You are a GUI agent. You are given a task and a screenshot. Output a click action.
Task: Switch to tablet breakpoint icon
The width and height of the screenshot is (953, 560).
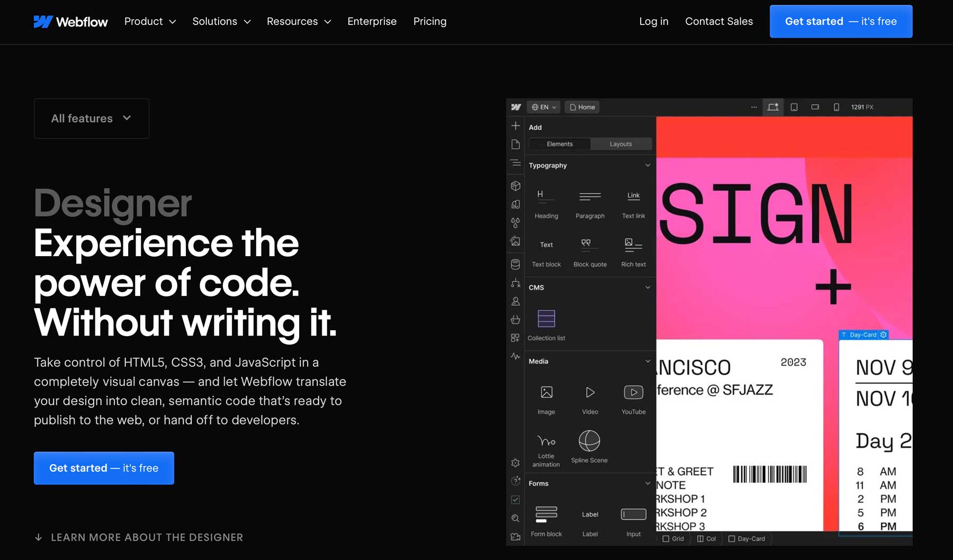(x=794, y=107)
